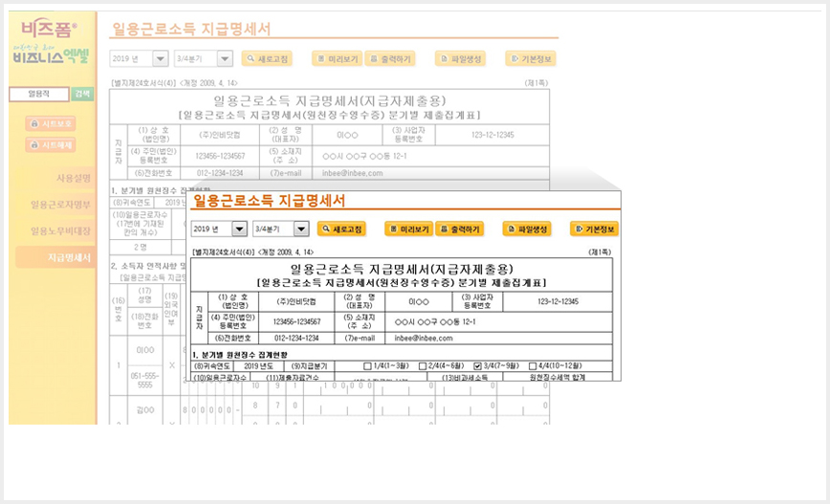Image resolution: width=830 pixels, height=504 pixels.
Task: Click the 051-555-5555 phone cell in the background sheet
Action: (x=145, y=380)
